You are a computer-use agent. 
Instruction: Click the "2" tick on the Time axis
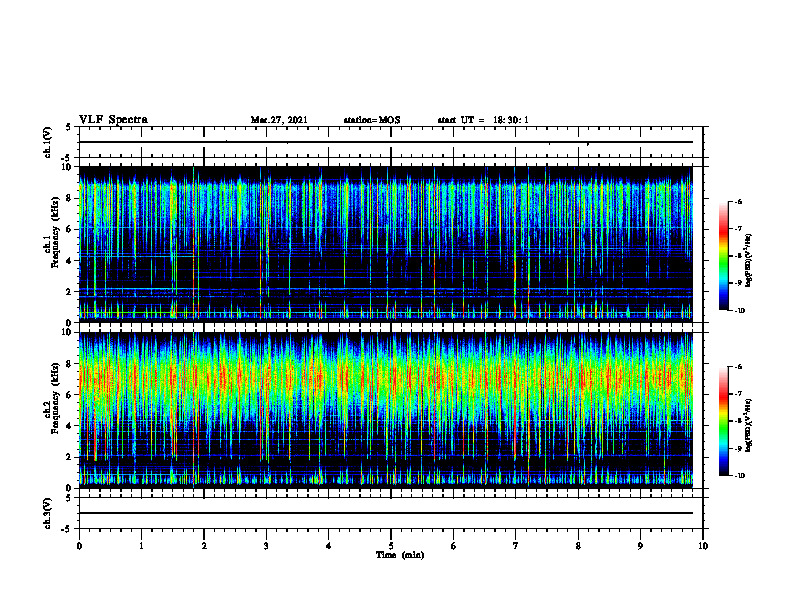204,546
